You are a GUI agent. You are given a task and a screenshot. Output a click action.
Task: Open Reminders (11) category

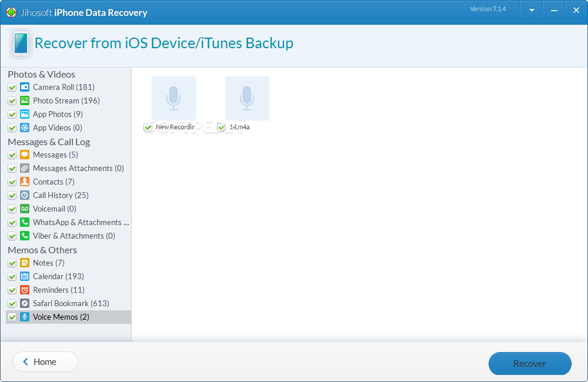[x=59, y=289]
